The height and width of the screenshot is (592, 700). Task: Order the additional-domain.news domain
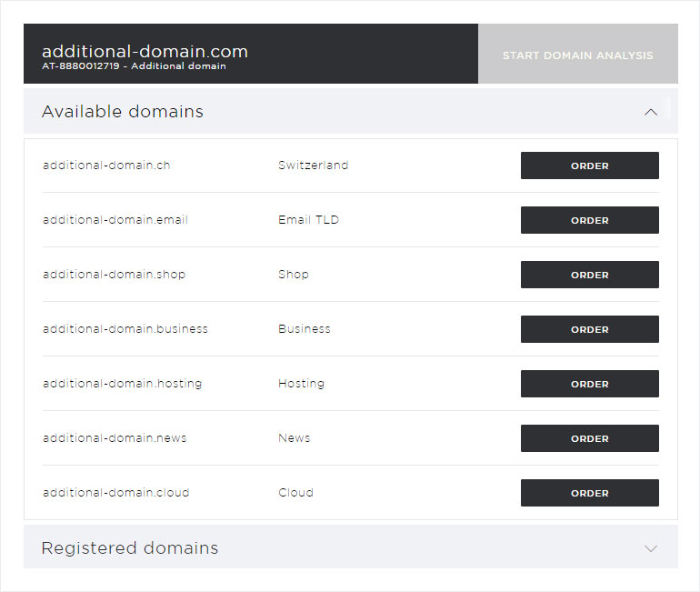click(x=589, y=438)
